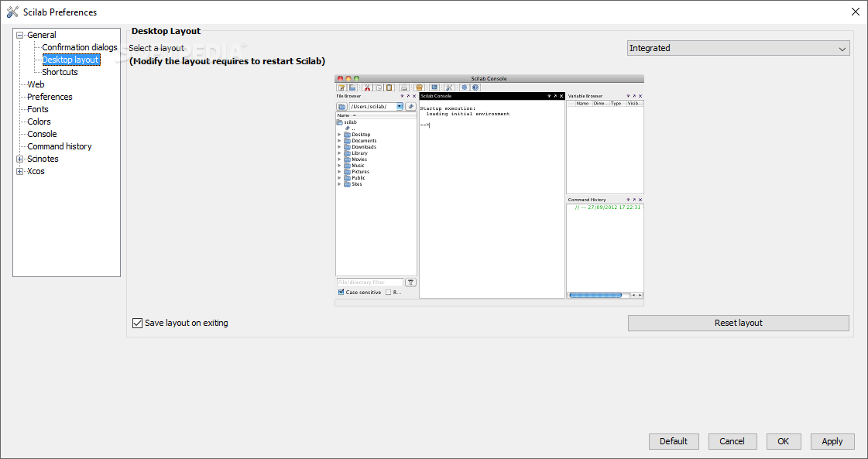
Task: Expand the Xcos tree node
Action: tap(20, 171)
